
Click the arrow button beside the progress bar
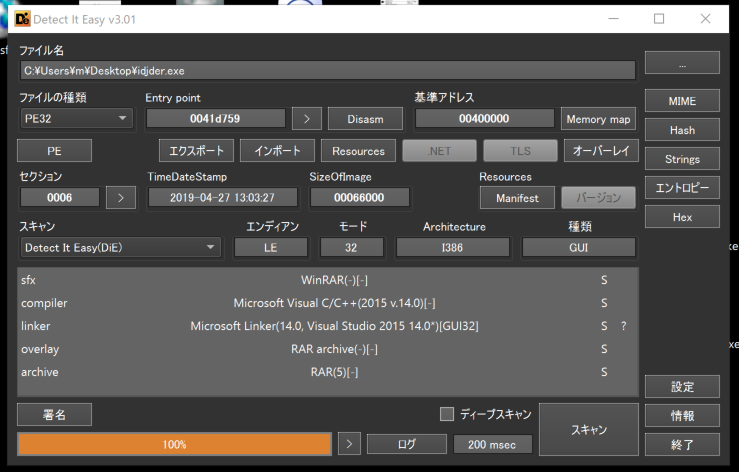[x=349, y=444]
